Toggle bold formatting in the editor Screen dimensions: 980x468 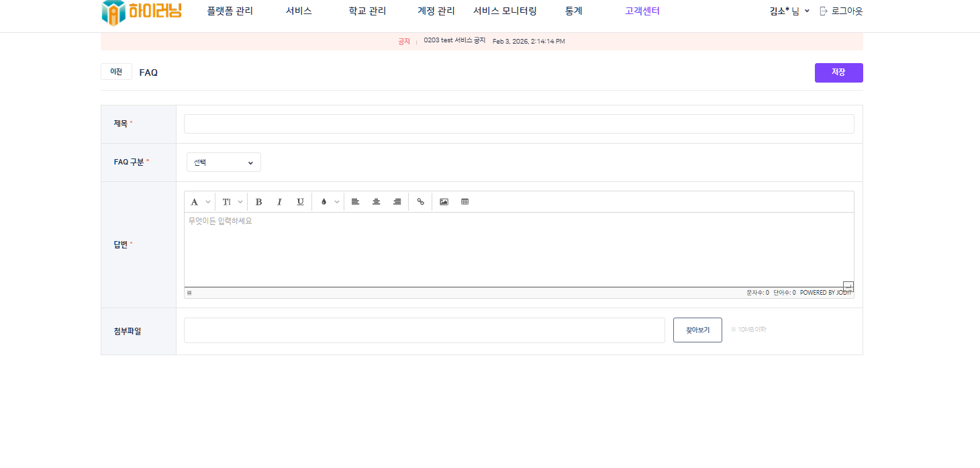[x=258, y=201]
